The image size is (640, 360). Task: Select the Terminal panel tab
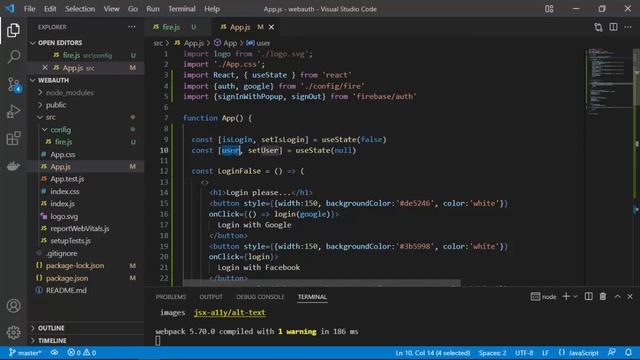[312, 297]
